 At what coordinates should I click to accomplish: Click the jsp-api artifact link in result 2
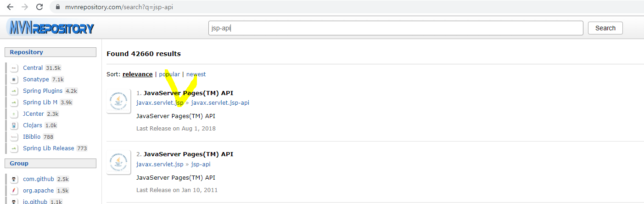coord(201,164)
